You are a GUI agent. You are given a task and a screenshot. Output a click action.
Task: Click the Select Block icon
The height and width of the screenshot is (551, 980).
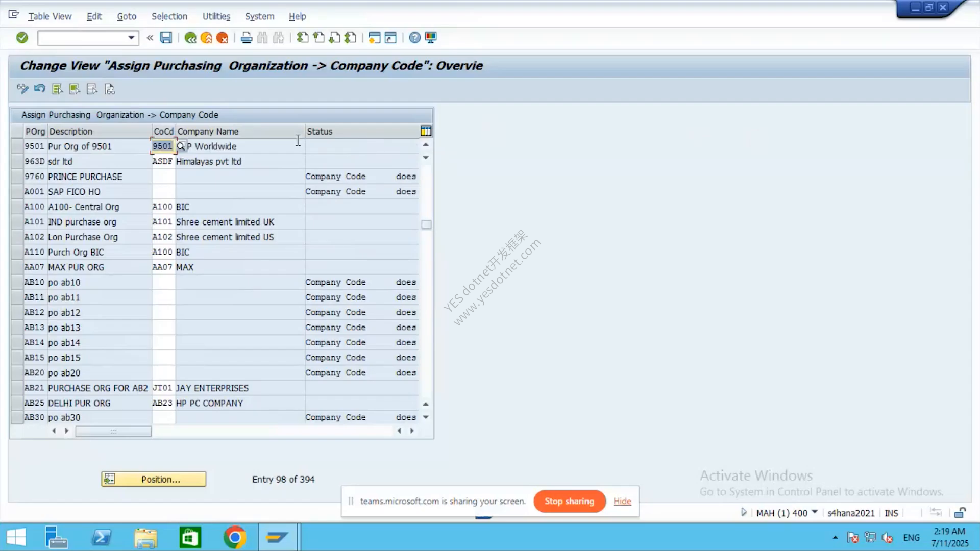75,89
